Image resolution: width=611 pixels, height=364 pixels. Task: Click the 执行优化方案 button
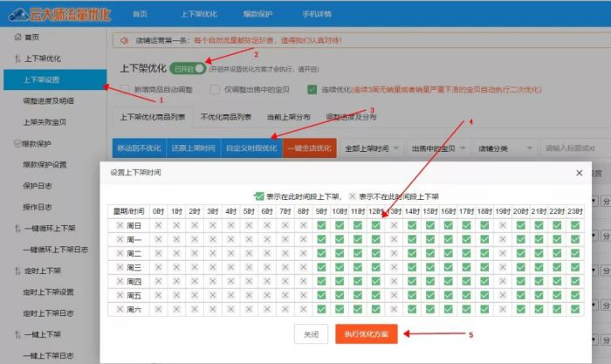click(x=367, y=334)
